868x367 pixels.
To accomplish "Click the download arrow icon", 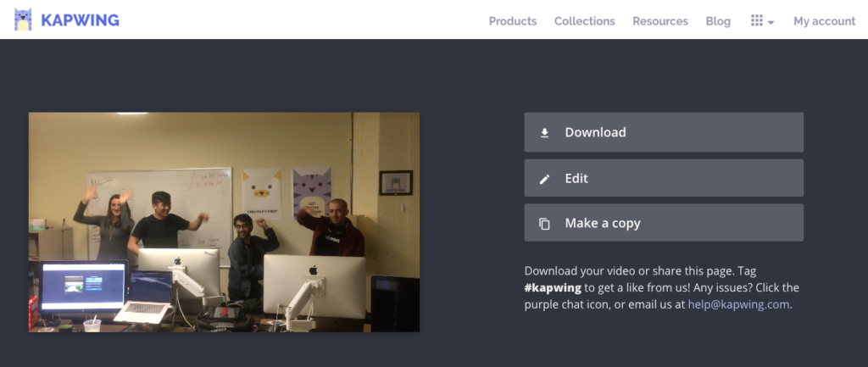I will pyautogui.click(x=544, y=132).
